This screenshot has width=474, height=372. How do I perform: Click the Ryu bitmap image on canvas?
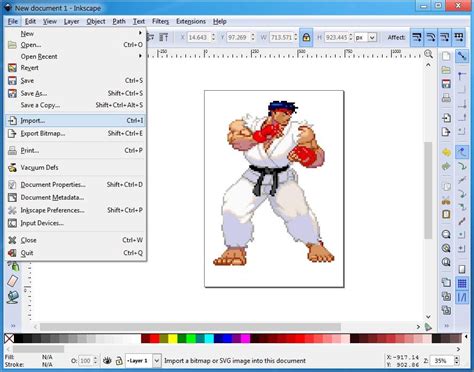coord(273,183)
